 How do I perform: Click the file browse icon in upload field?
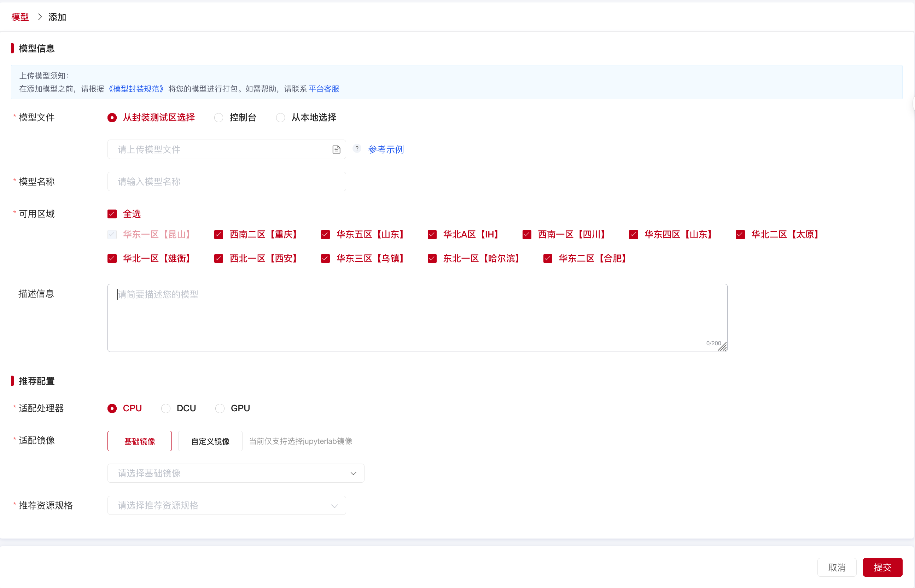[x=336, y=149]
